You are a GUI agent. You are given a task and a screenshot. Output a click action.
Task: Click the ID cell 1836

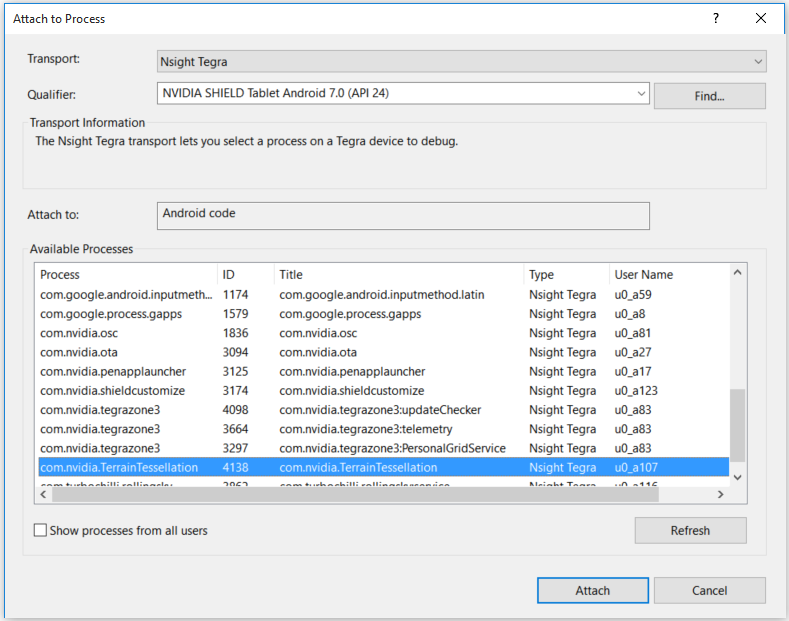pyautogui.click(x=235, y=333)
